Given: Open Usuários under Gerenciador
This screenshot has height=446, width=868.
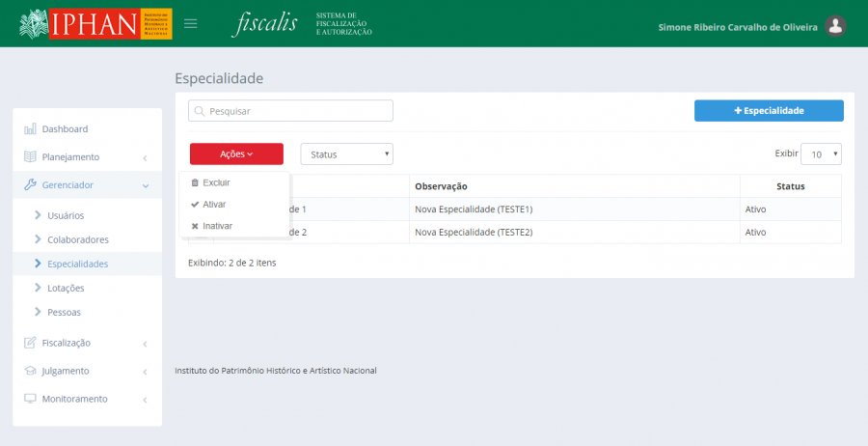Looking at the screenshot, I should 66,215.
